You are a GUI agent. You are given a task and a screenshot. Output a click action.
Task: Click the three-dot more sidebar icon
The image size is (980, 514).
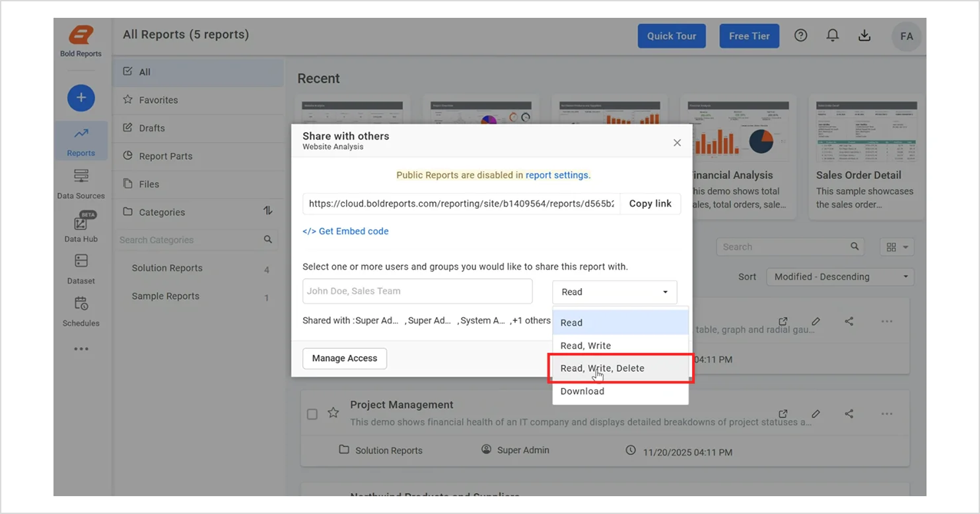[x=81, y=349]
